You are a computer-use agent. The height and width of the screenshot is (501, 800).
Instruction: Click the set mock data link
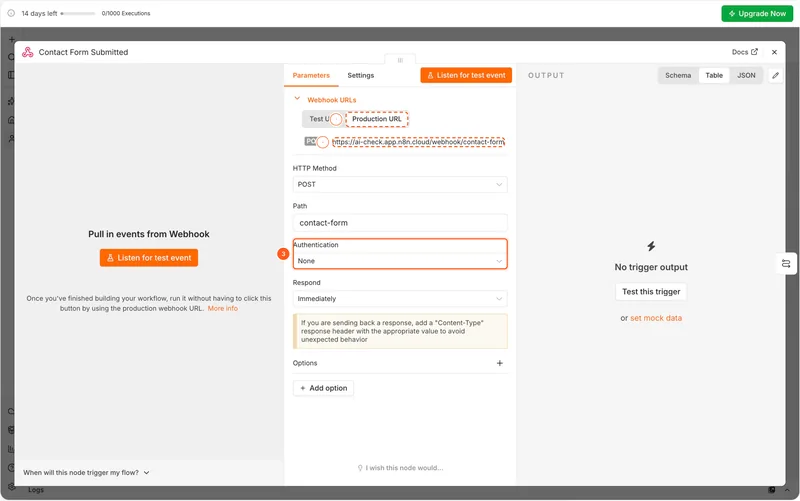(656, 318)
